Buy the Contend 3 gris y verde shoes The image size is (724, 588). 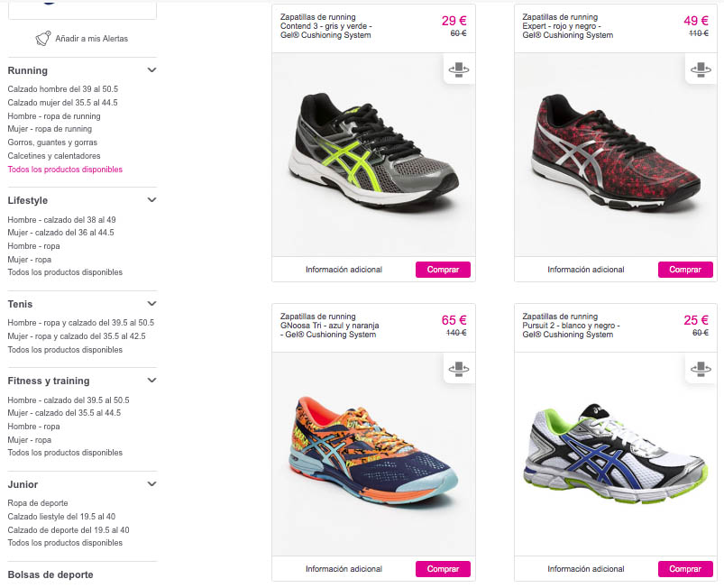443,270
